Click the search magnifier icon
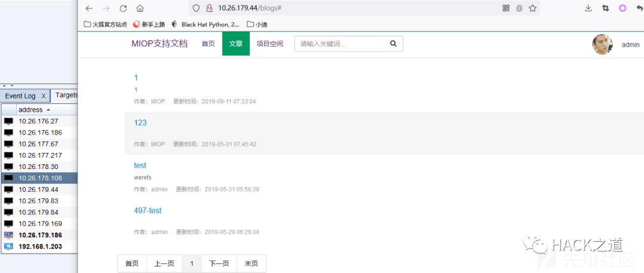 coord(393,44)
